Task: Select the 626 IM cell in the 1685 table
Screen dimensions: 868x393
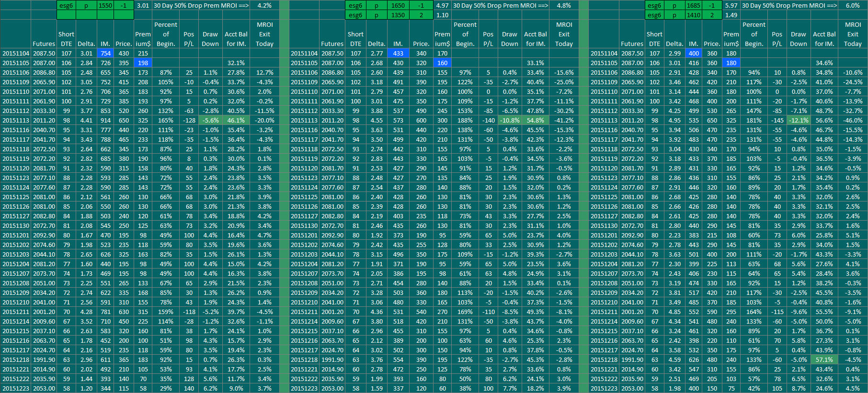Action: click(x=694, y=360)
